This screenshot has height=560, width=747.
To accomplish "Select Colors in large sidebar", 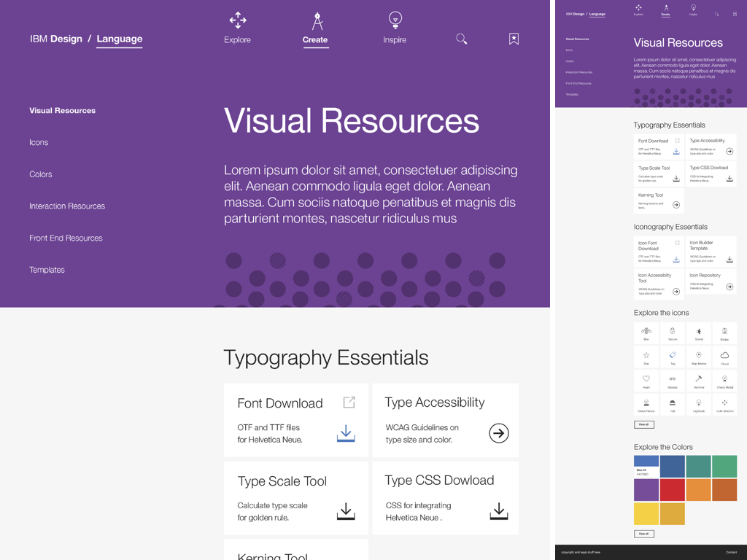I will [x=41, y=174].
